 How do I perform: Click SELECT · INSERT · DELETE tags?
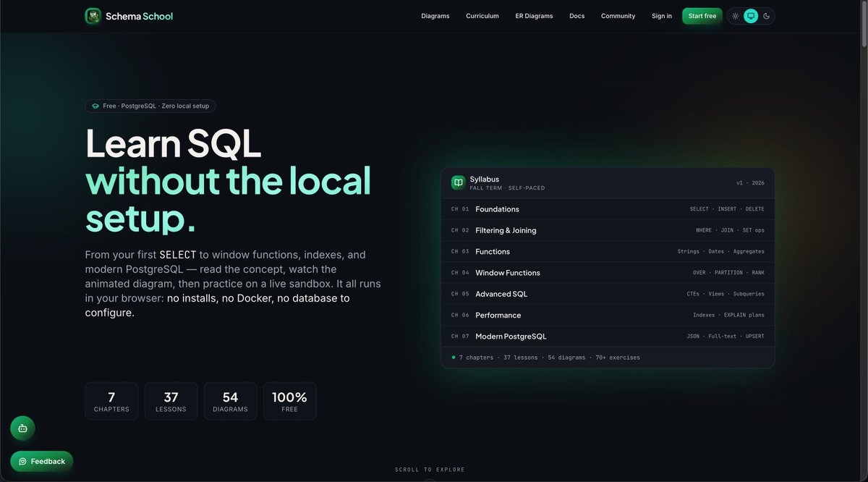coord(727,209)
